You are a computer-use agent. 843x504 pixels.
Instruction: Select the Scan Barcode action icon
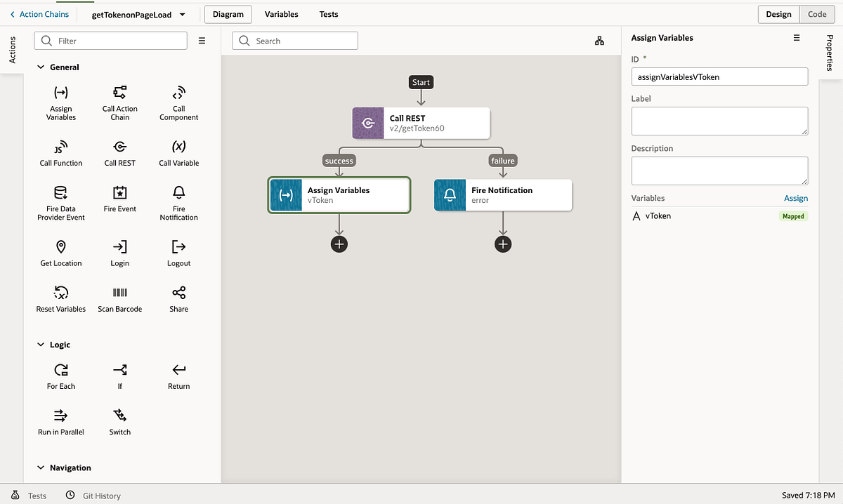tap(119, 293)
